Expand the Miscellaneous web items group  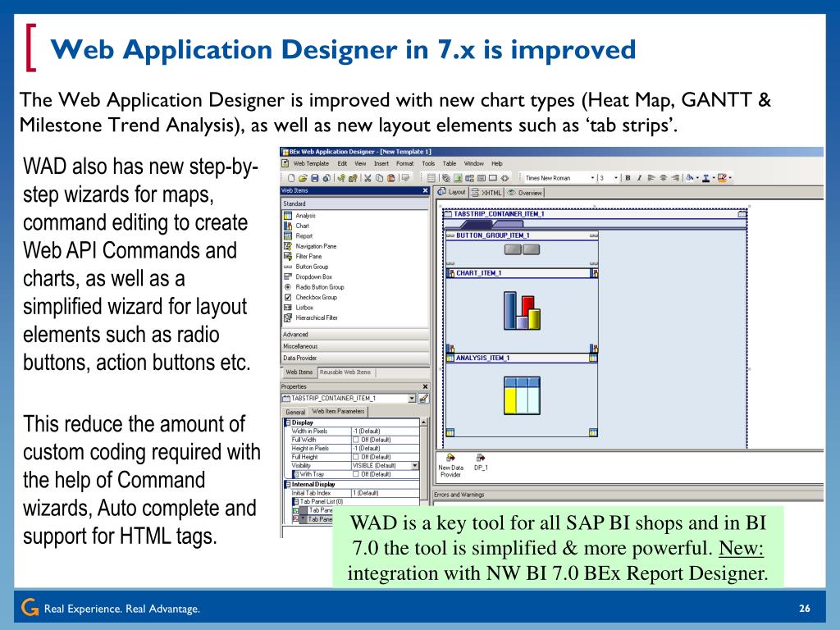click(x=354, y=346)
